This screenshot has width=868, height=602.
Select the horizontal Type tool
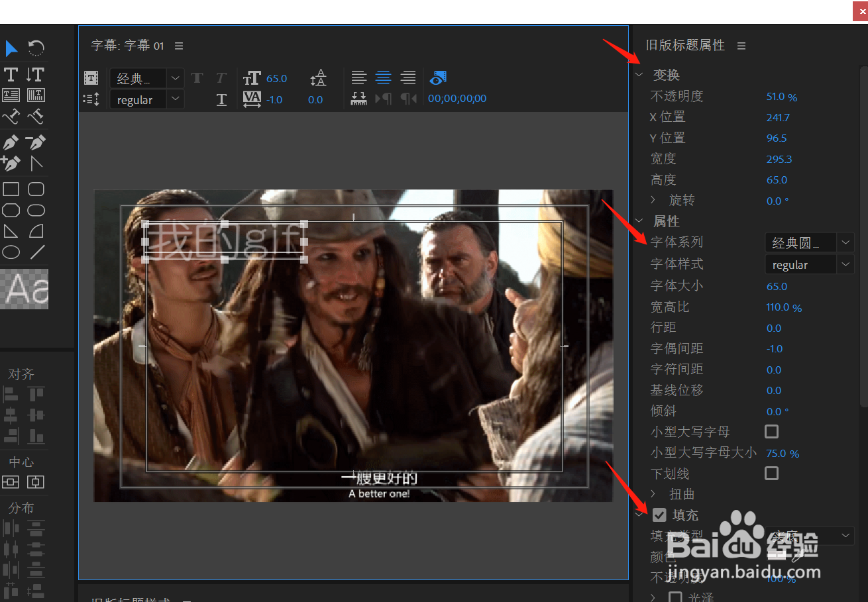pyautogui.click(x=11, y=74)
